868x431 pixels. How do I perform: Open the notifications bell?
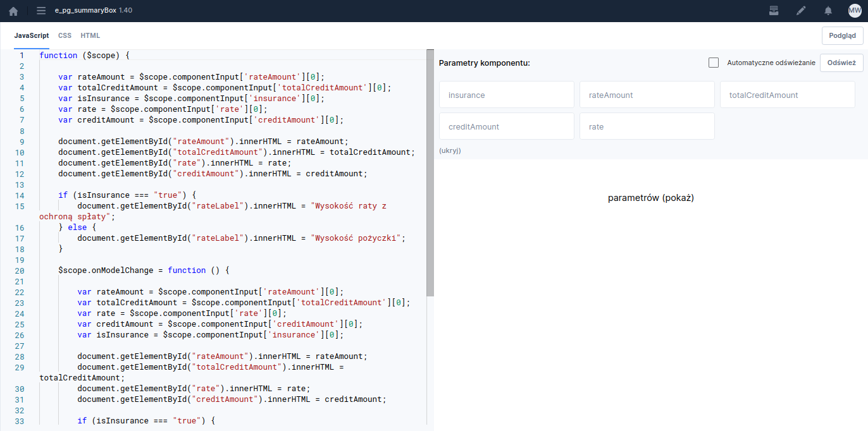pyautogui.click(x=828, y=11)
